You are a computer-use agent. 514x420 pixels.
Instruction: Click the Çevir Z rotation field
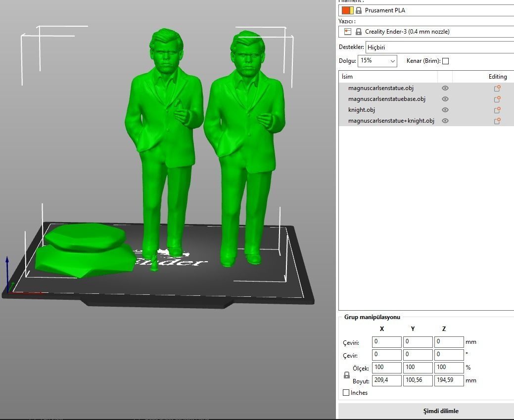(x=449, y=355)
